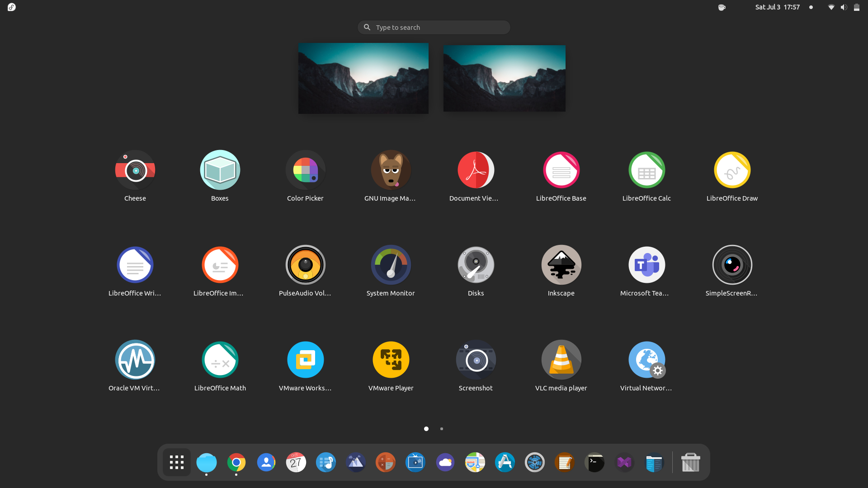Open VMware Workstation

[305, 360]
